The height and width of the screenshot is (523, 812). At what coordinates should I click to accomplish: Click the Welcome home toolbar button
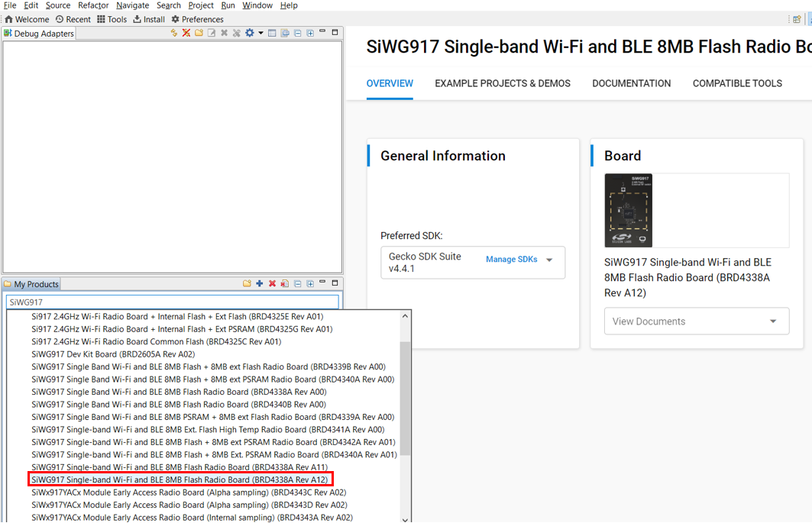(27, 19)
